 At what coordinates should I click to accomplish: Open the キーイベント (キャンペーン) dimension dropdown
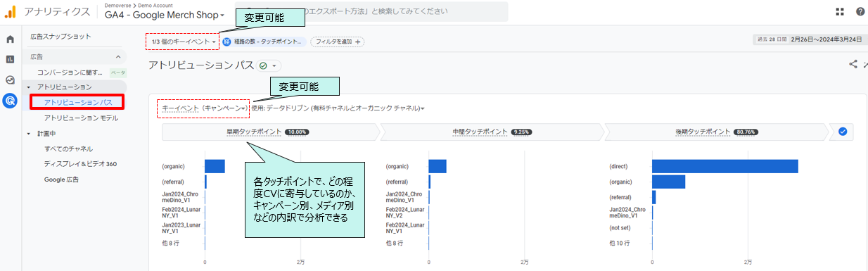(204, 108)
